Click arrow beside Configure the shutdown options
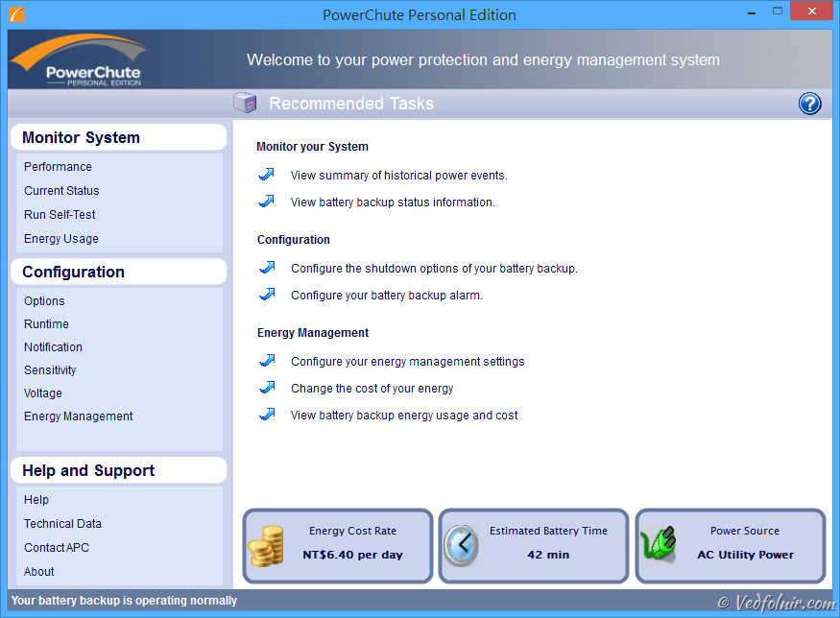This screenshot has height=618, width=840. pos(267,267)
